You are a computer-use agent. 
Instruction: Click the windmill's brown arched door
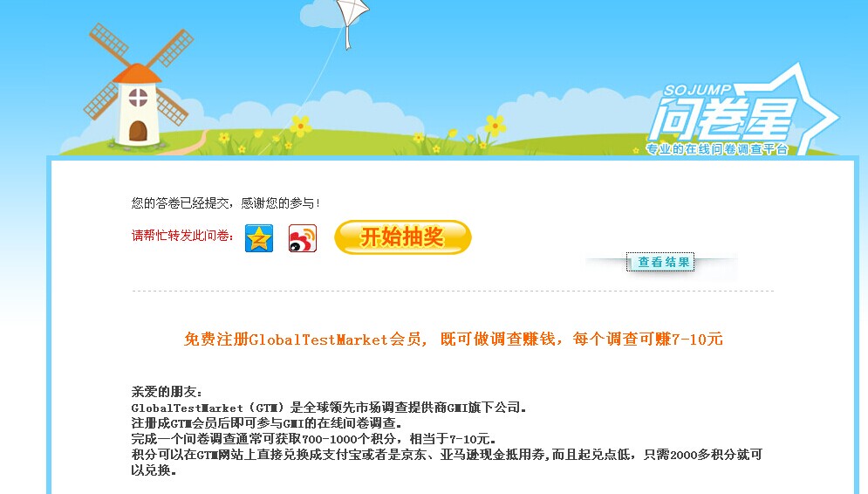138,132
